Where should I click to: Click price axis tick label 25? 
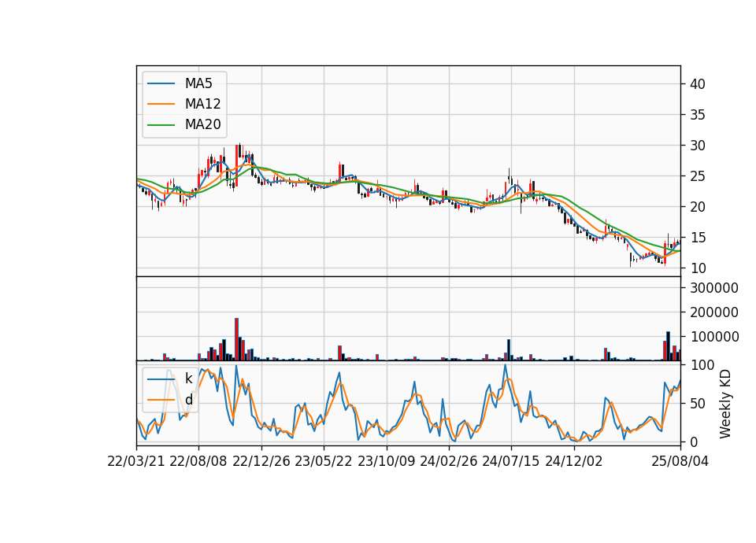pos(697,176)
